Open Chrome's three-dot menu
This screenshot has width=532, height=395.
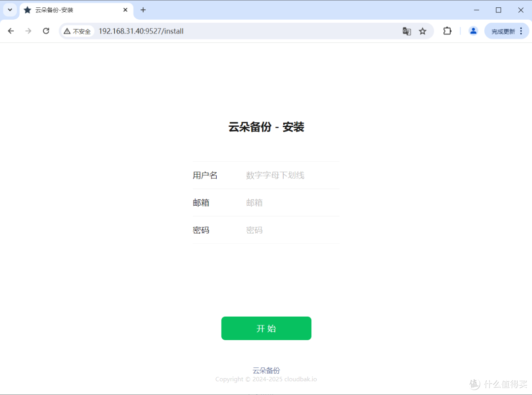pyautogui.click(x=521, y=31)
